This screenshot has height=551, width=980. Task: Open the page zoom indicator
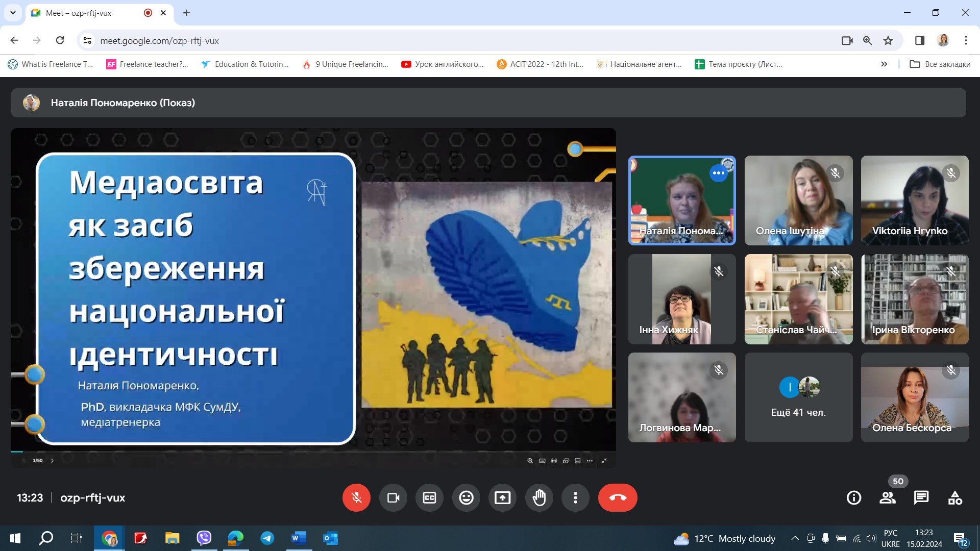click(x=867, y=40)
